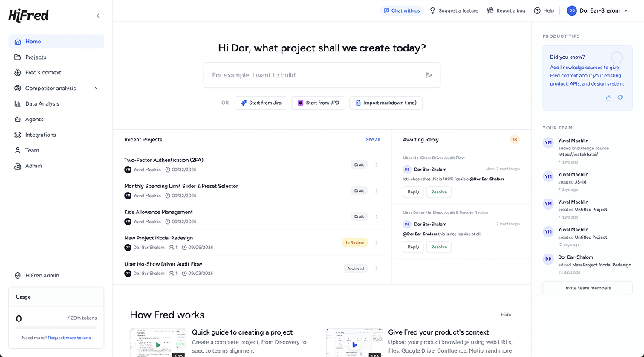
Task: Open Fred's context page
Action: 56,73
